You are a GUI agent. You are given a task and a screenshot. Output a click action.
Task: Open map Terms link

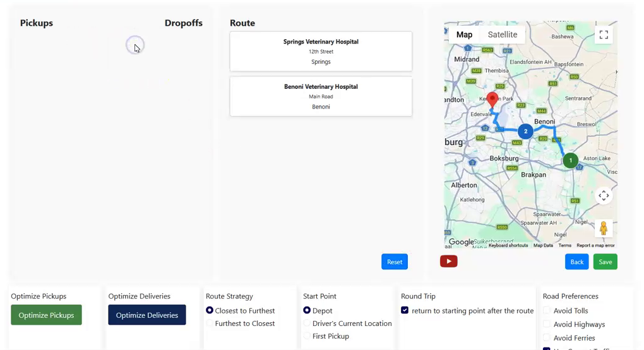click(564, 245)
